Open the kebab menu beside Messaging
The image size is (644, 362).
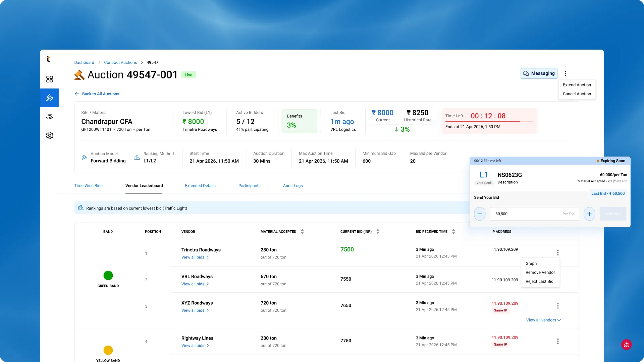[566, 73]
